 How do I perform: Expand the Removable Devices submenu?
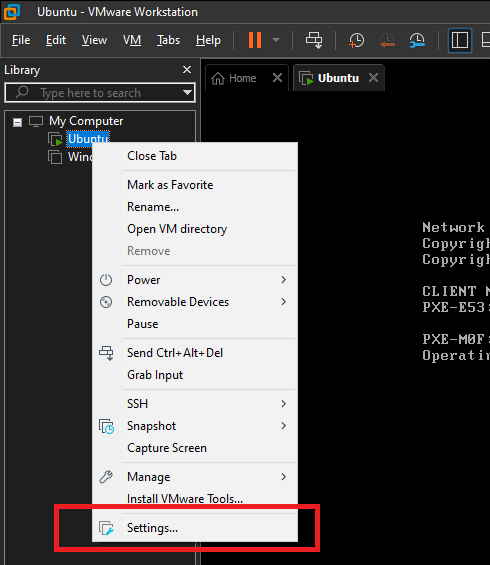(195, 302)
